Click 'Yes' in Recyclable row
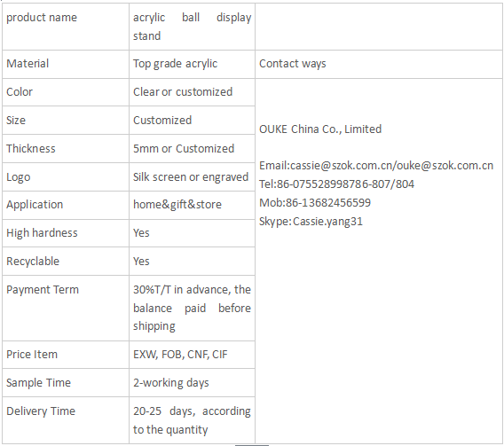The width and height of the screenshot is (504, 446). pyautogui.click(x=141, y=262)
